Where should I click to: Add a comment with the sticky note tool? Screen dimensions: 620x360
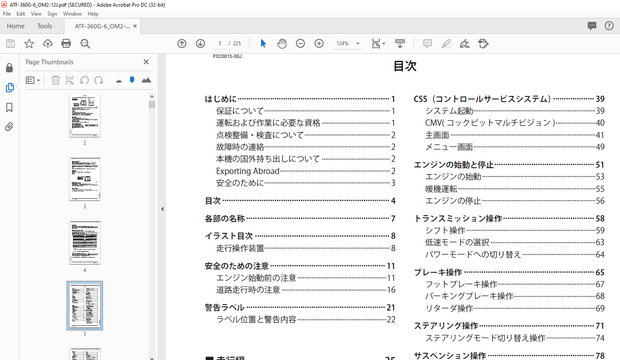point(427,44)
